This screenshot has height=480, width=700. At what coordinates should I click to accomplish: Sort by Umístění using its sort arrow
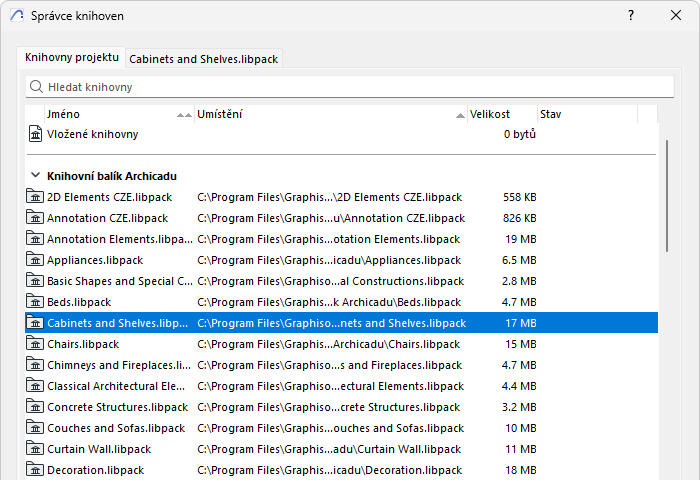[x=460, y=116]
